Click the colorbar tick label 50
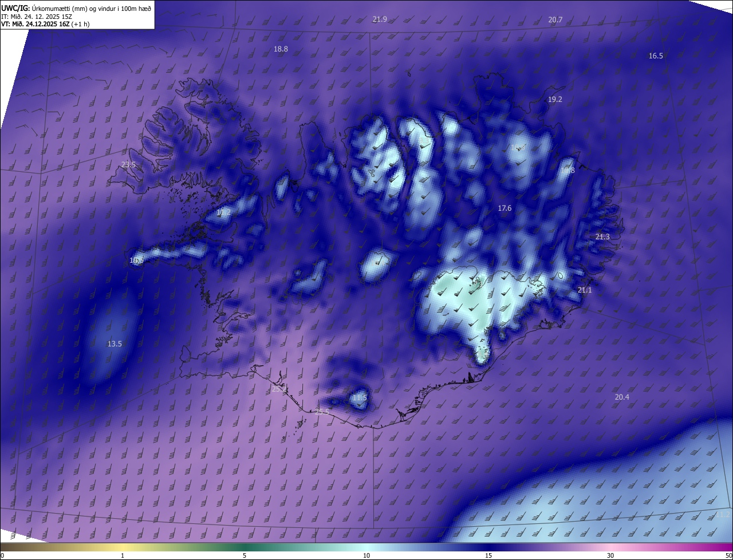 728,555
